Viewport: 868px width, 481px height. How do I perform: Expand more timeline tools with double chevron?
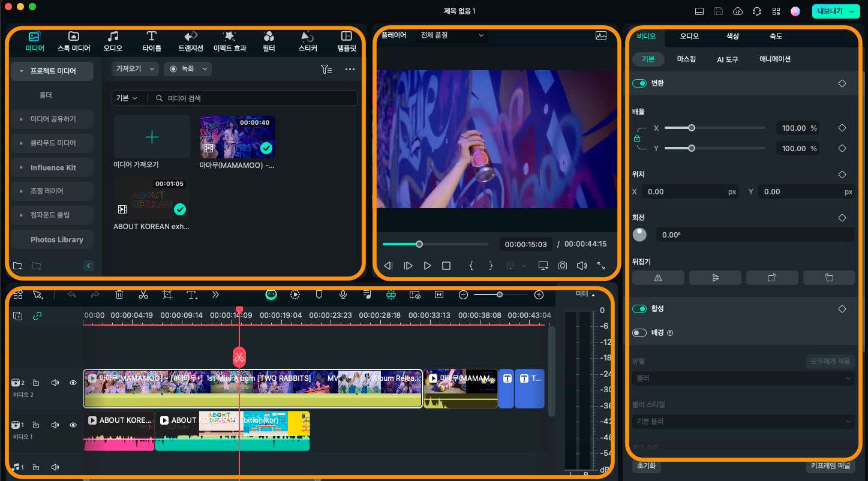[215, 294]
